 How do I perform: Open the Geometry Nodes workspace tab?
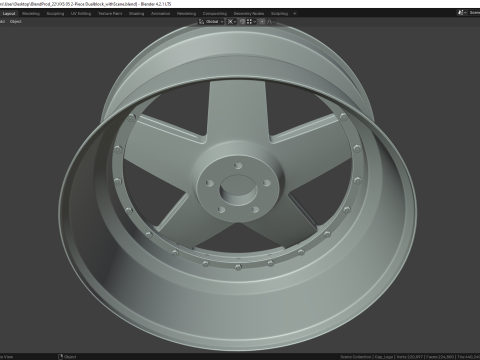pyautogui.click(x=249, y=14)
